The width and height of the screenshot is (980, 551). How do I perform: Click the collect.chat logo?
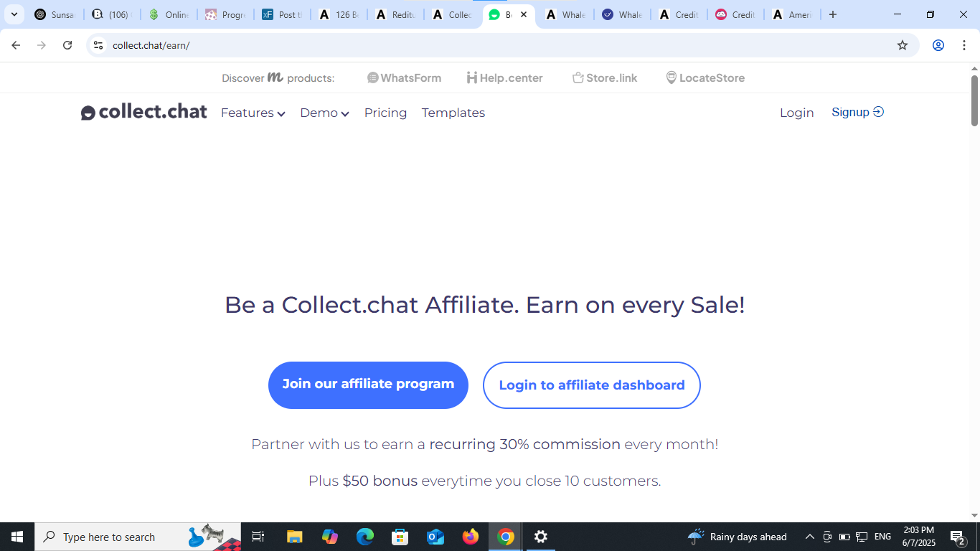144,112
